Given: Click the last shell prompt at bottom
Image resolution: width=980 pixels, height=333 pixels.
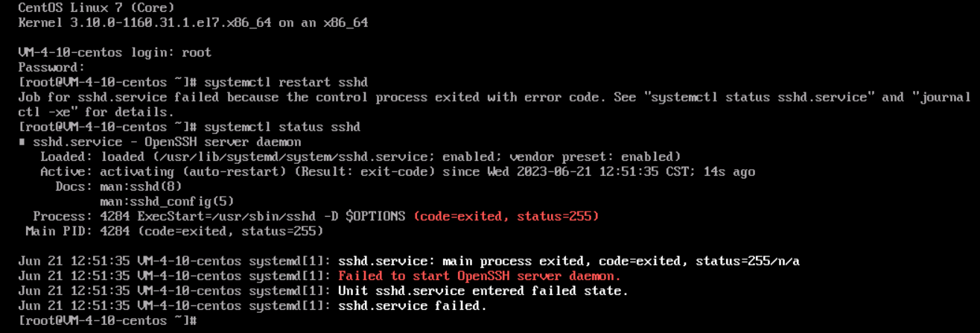Looking at the screenshot, I should [x=107, y=320].
